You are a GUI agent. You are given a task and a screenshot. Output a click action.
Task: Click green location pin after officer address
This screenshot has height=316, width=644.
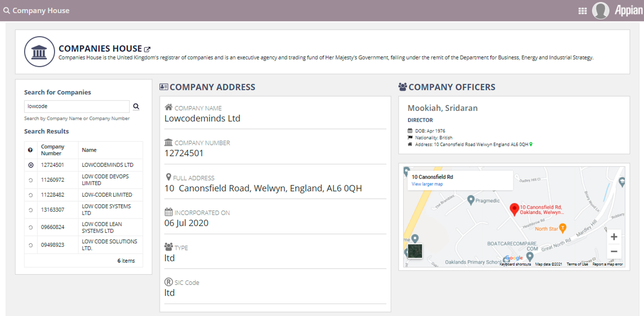[x=531, y=144]
